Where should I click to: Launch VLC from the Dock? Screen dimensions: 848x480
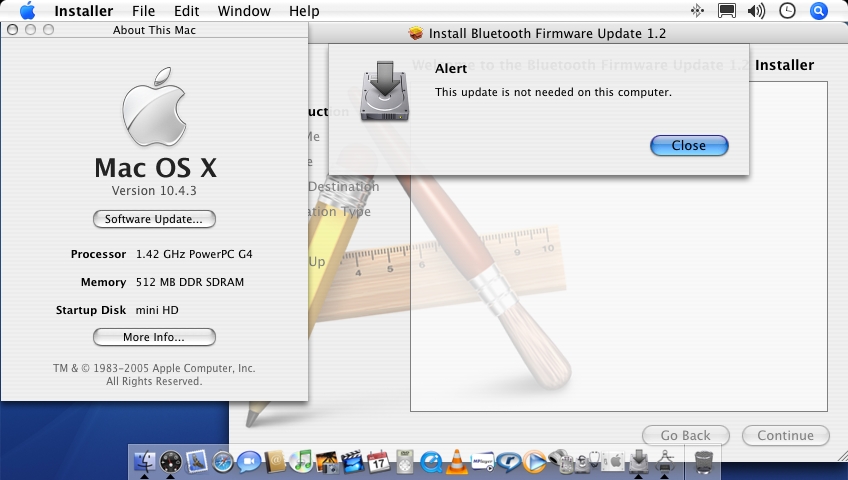click(457, 462)
